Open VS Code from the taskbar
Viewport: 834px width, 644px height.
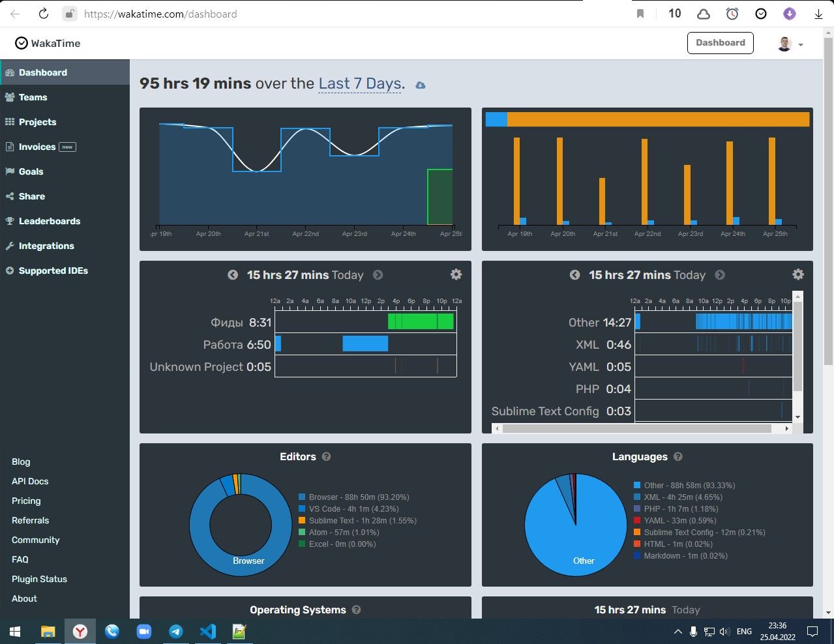pyautogui.click(x=208, y=631)
